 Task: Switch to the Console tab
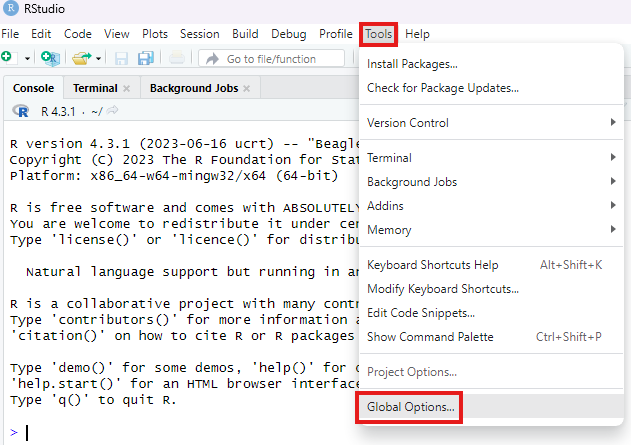33,88
